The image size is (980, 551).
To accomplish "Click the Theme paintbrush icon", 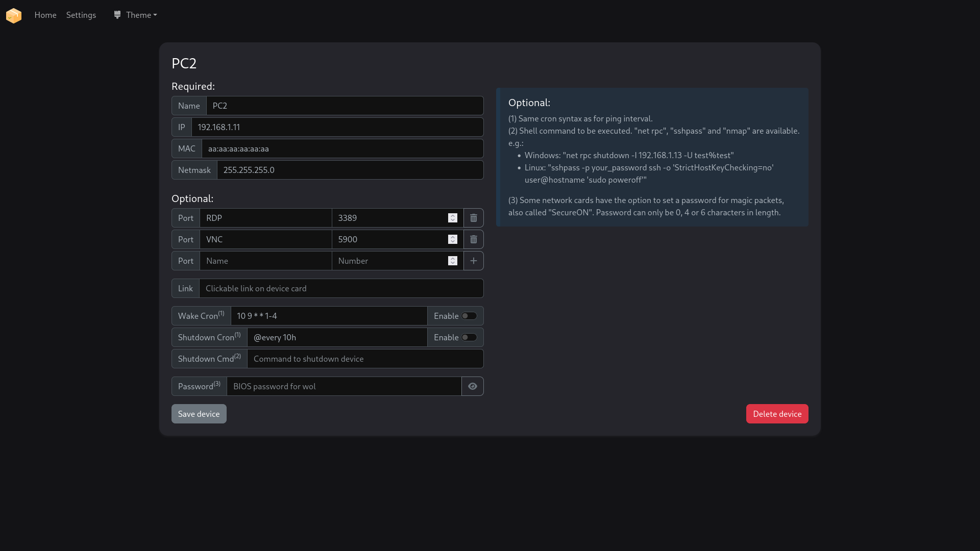I will pos(117,15).
